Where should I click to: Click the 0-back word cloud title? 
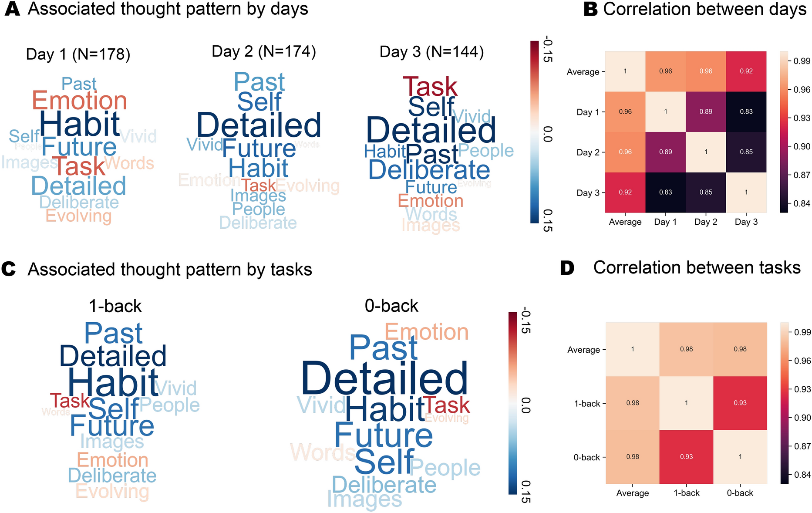coord(391,306)
